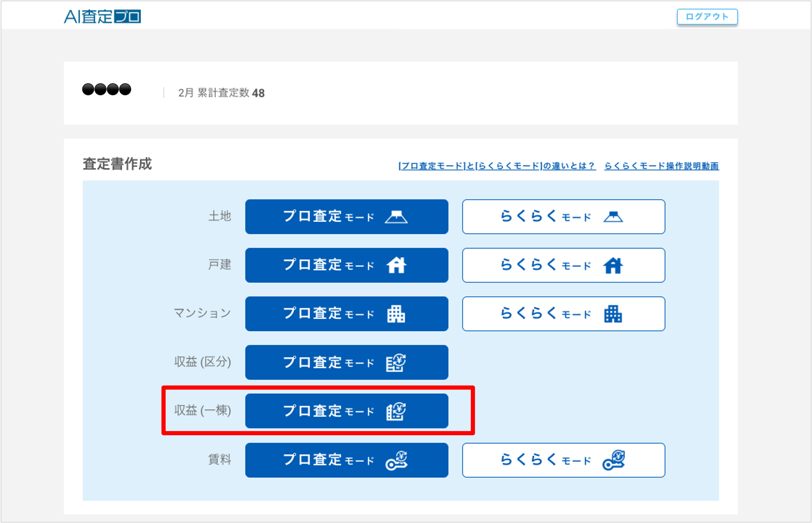Image resolution: width=812 pixels, height=523 pixels.
Task: Click yen building icon on 収益(区分) button
Action: coord(396,363)
